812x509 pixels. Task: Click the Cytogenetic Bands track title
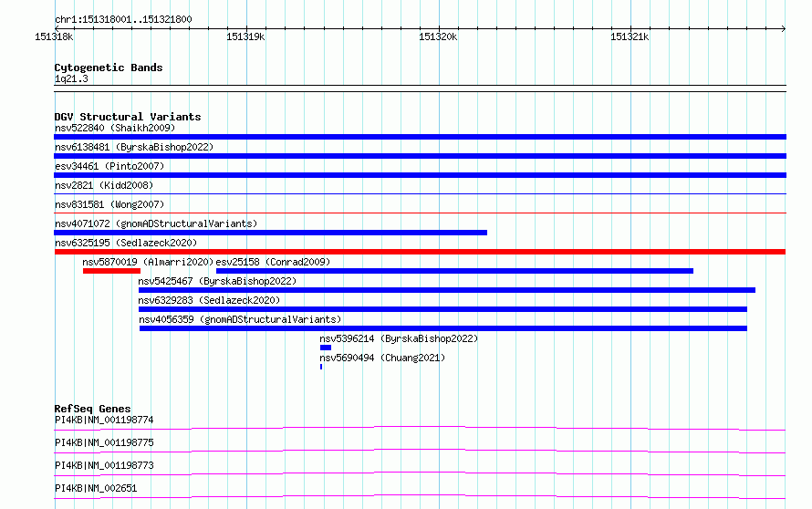tap(109, 68)
